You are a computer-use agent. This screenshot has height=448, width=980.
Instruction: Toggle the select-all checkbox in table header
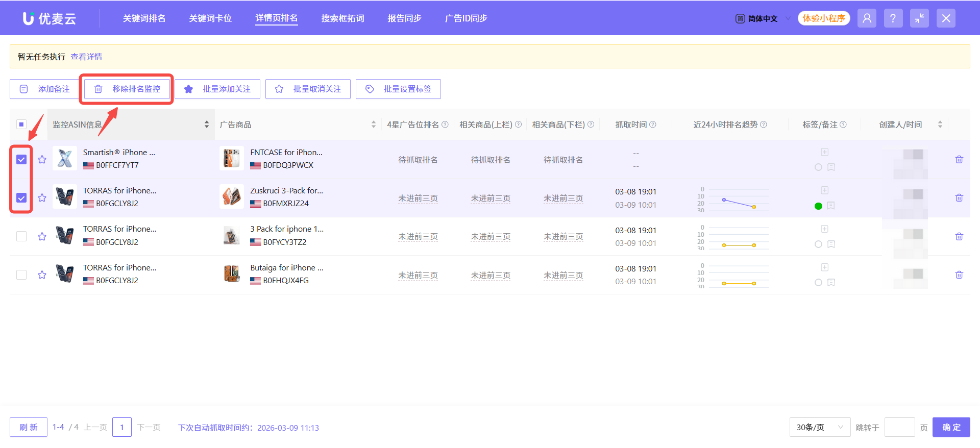point(21,125)
